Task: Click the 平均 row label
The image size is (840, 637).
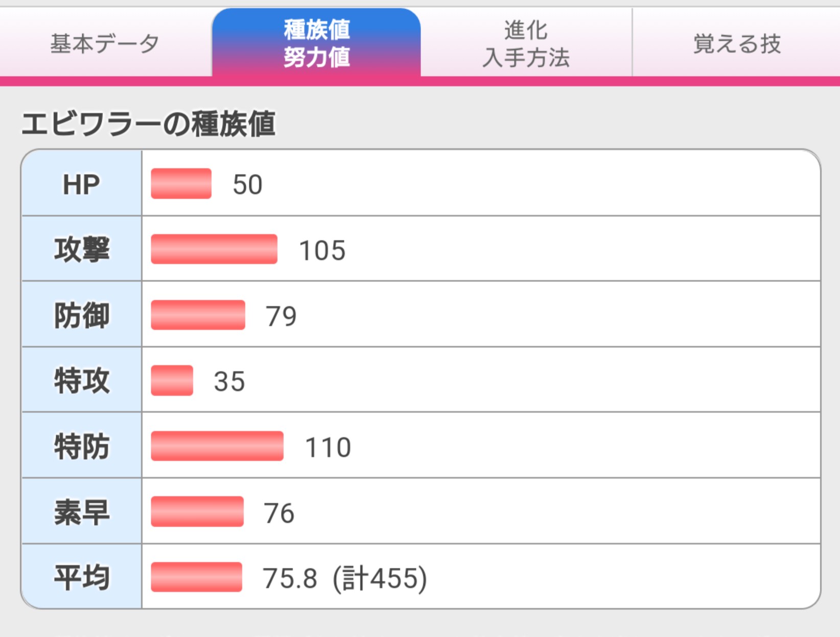Action: 81,577
